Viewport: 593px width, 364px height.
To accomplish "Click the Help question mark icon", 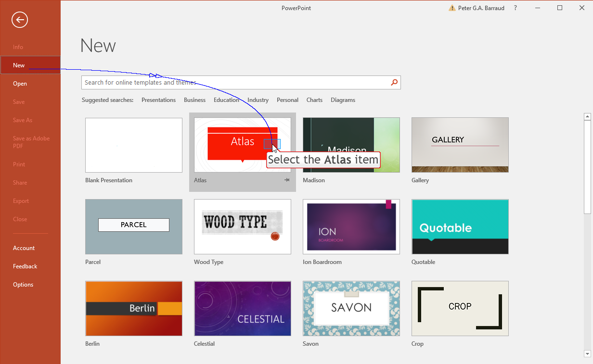I will [515, 8].
